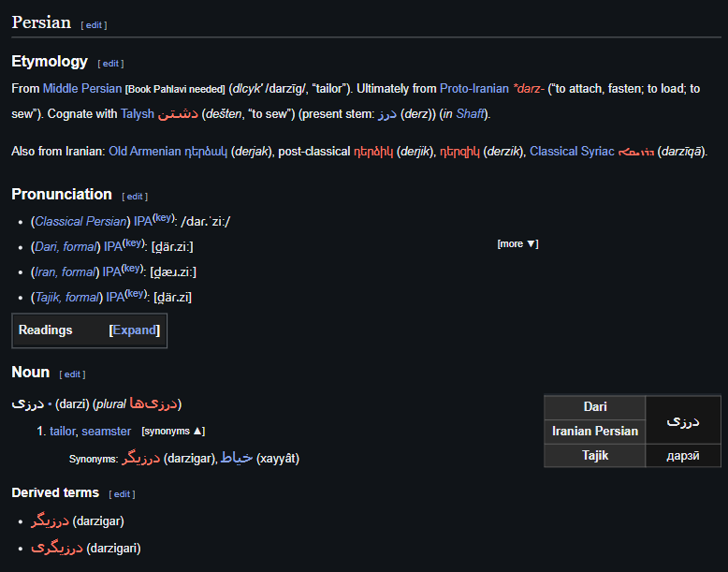Open the Classical Syriac link
This screenshot has width=728, height=572.
(572, 152)
